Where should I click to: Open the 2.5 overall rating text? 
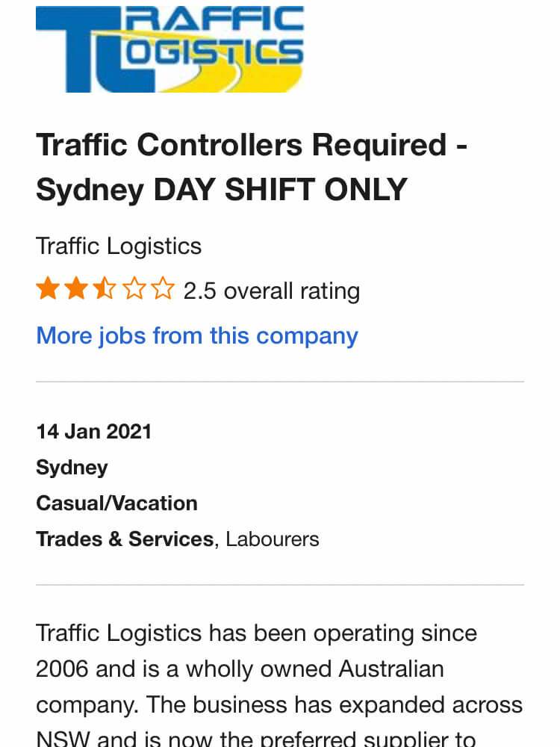pos(272,291)
